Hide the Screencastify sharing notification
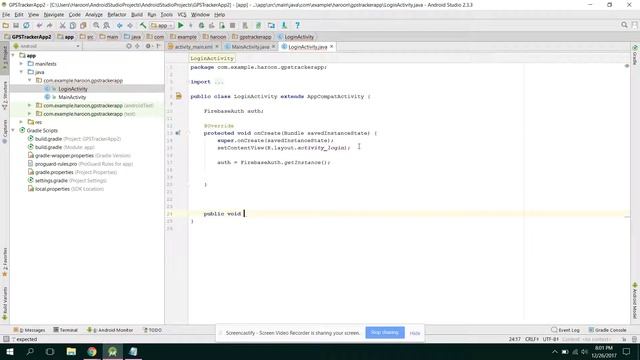640x360 pixels. tap(415, 333)
